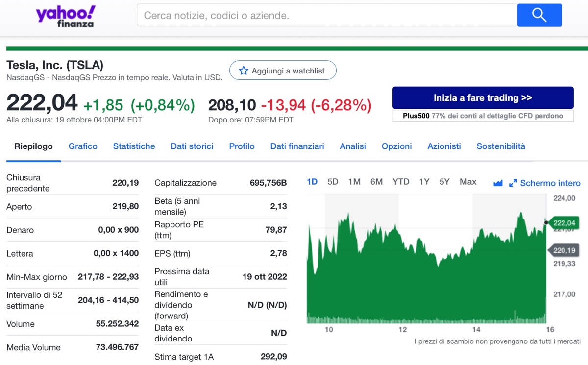Click the fullscreen expand arrows icon
Image resolution: width=588 pixels, height=365 pixels.
(x=513, y=182)
